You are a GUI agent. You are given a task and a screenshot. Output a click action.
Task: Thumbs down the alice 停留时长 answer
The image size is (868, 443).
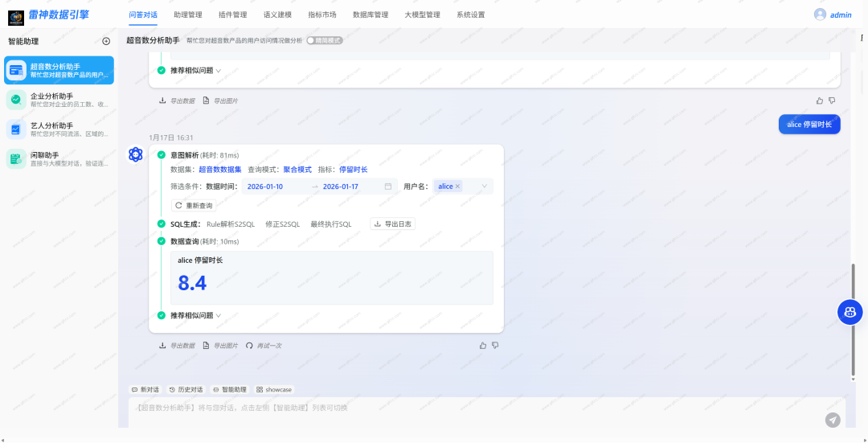click(495, 346)
